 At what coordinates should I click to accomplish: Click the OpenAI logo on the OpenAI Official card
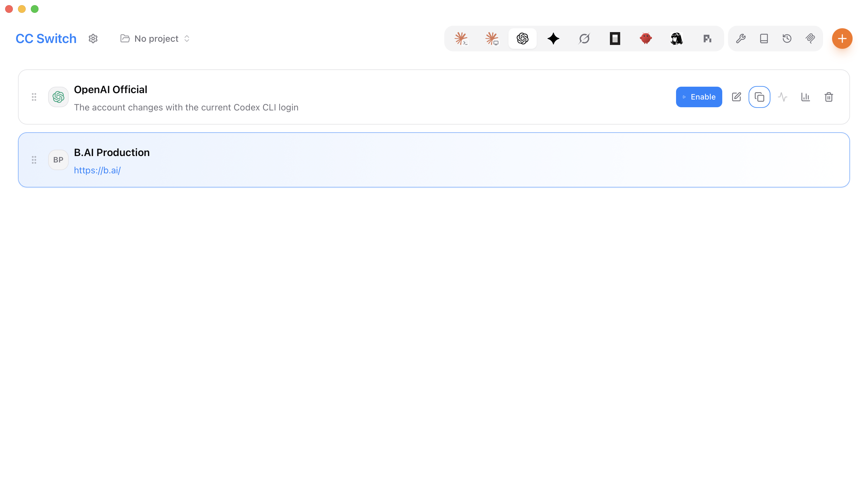58,97
